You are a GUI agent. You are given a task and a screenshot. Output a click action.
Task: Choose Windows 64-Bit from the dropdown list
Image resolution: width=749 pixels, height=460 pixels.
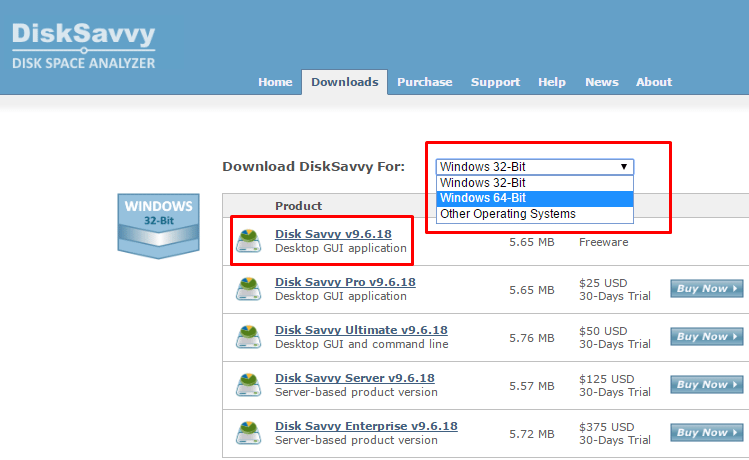tap(535, 198)
